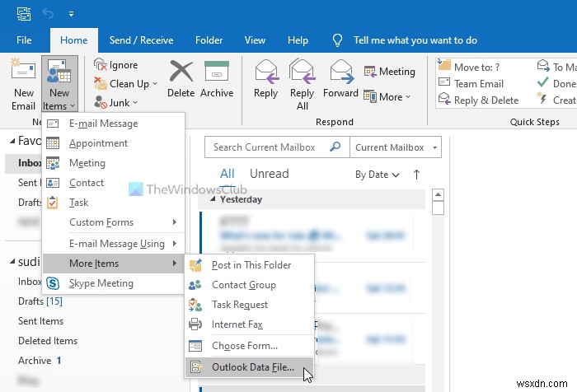Open the More respond options dropdown
577x392 pixels.
387,96
